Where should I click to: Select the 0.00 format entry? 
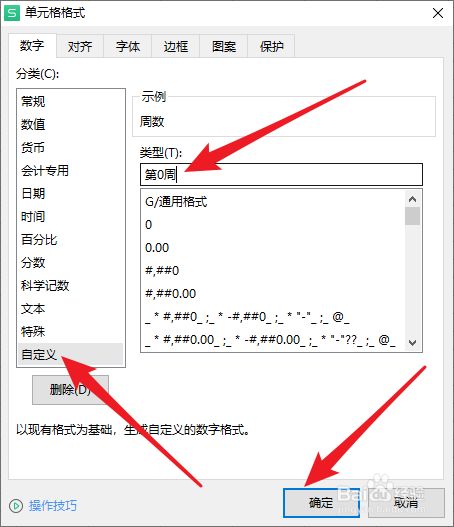tap(273, 248)
